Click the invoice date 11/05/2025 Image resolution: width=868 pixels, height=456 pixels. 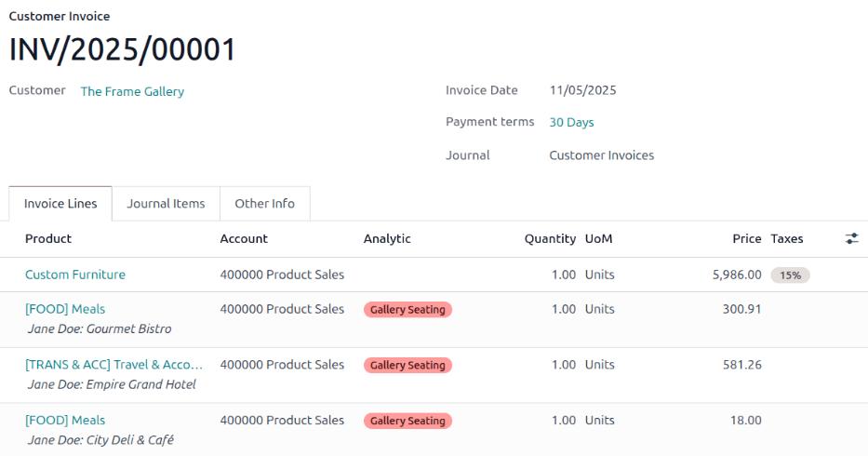coord(582,90)
